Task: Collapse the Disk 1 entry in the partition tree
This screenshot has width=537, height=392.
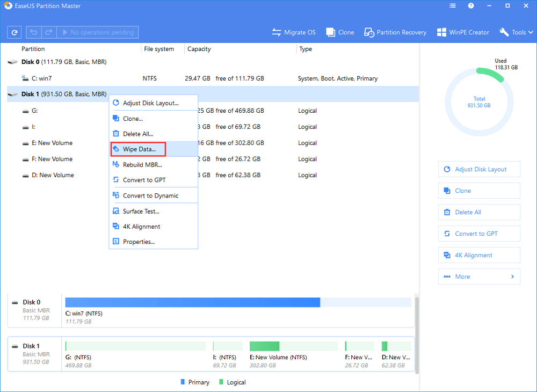Action: [12, 93]
